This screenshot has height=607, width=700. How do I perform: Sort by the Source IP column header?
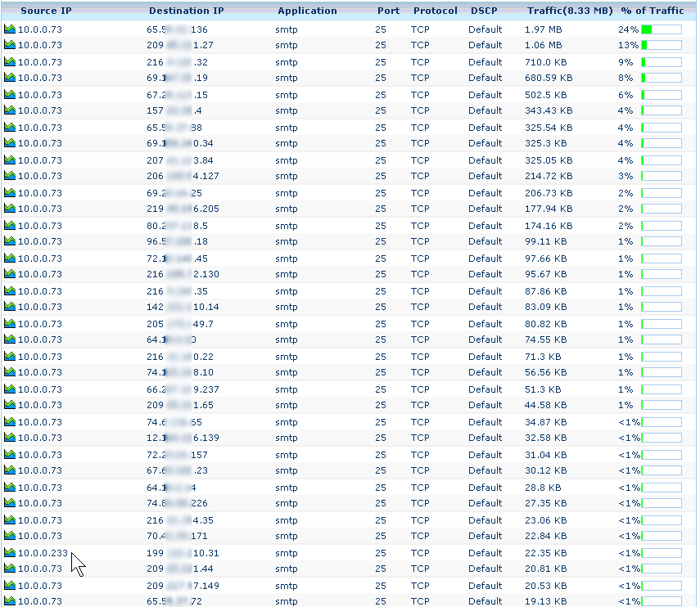click(52, 11)
